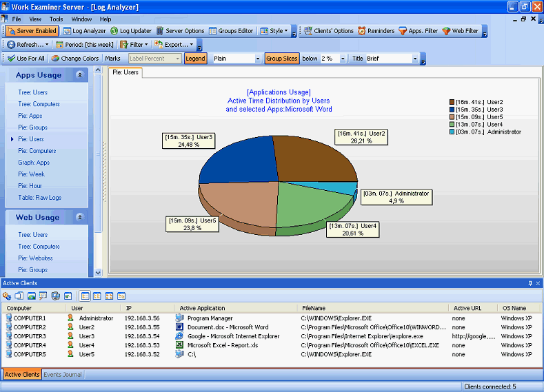The image size is (544, 392).
Task: Open the Filter dropdown
Action: coord(134,45)
